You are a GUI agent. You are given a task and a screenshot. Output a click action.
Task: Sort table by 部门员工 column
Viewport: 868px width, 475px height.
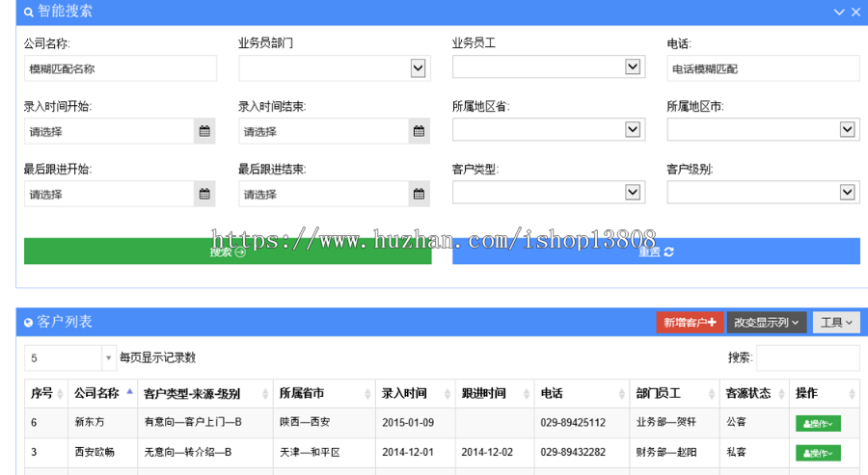pyautogui.click(x=674, y=393)
